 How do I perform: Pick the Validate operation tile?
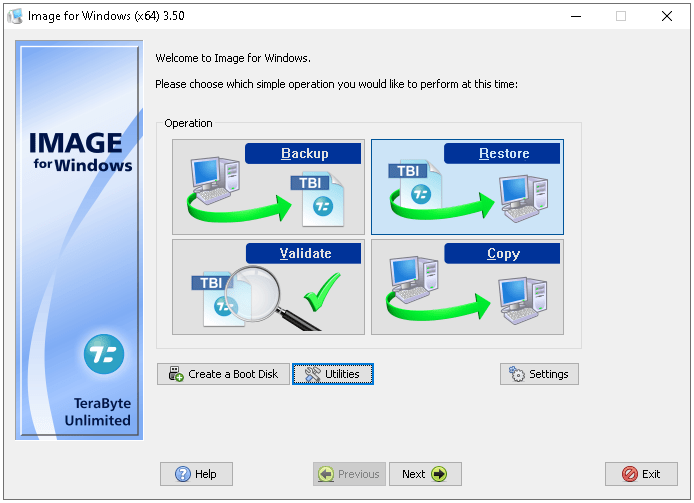point(268,287)
